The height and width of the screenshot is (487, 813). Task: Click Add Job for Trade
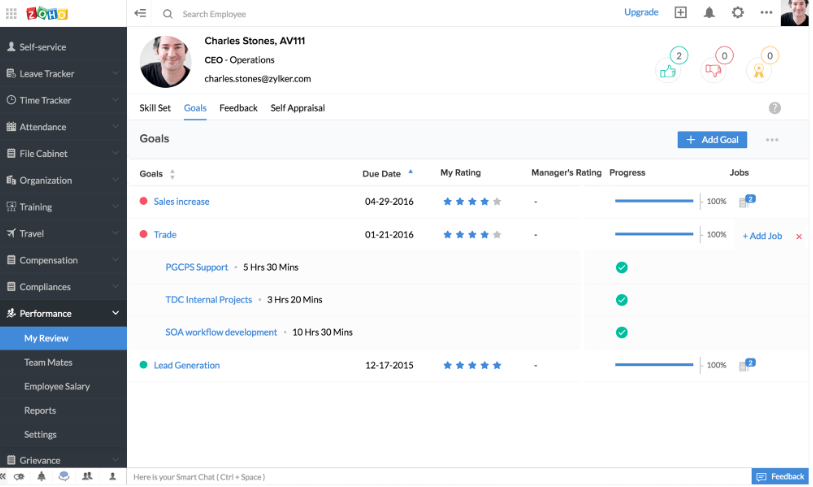coord(762,236)
